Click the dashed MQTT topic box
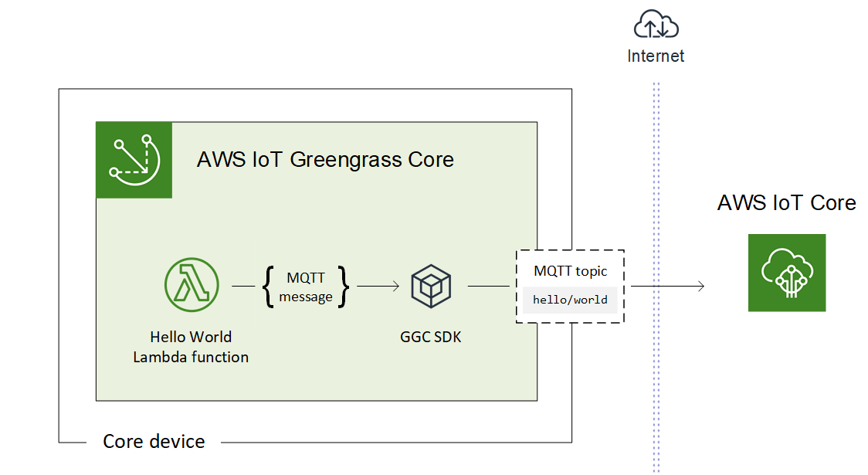This screenshot has width=868, height=475. pyautogui.click(x=571, y=286)
